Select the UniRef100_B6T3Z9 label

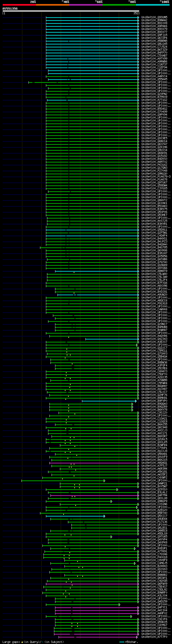[154, 50]
